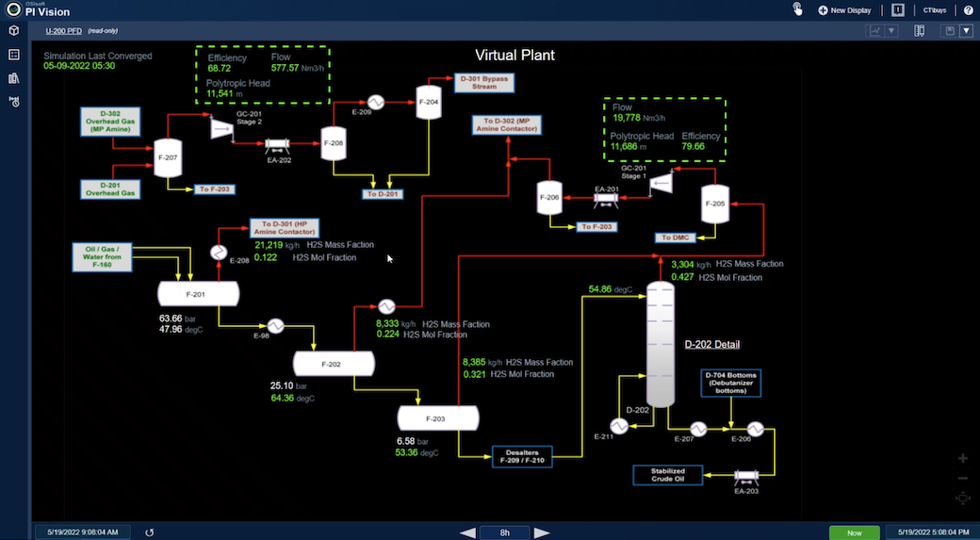Expand the ad hoc trend dropdown arrow
The width and height of the screenshot is (980, 540).
pyautogui.click(x=891, y=31)
